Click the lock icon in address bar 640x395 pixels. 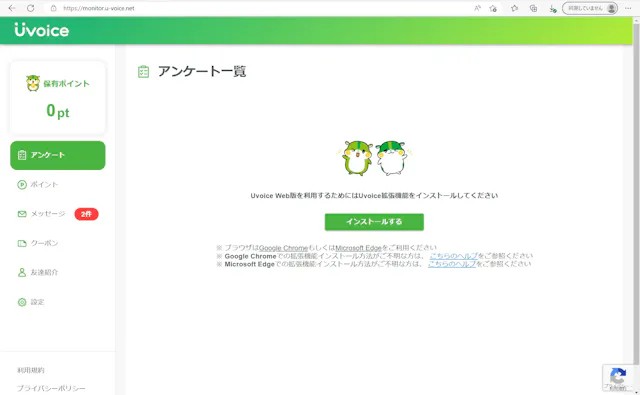coord(53,8)
